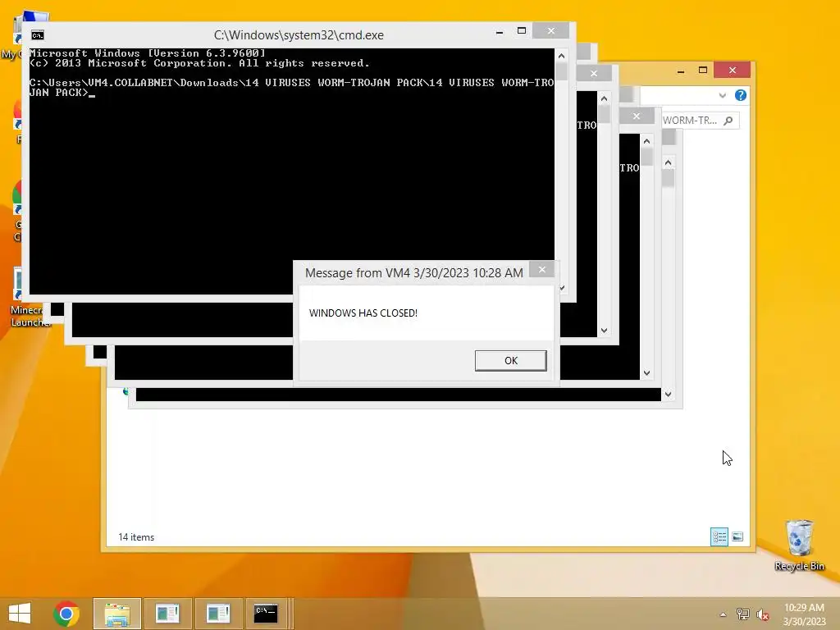Image resolution: width=840 pixels, height=630 pixels.
Task: Click the WORM-TR... search box in Explorer
Action: [x=701, y=121]
